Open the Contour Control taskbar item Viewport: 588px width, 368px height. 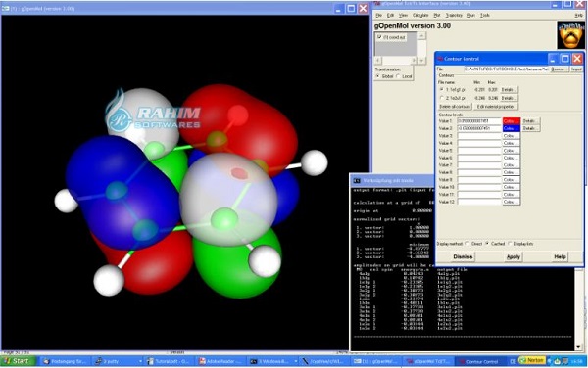478,361
